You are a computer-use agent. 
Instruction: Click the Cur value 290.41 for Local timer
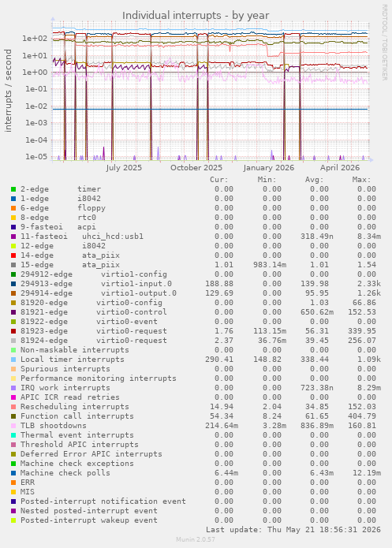click(x=219, y=360)
